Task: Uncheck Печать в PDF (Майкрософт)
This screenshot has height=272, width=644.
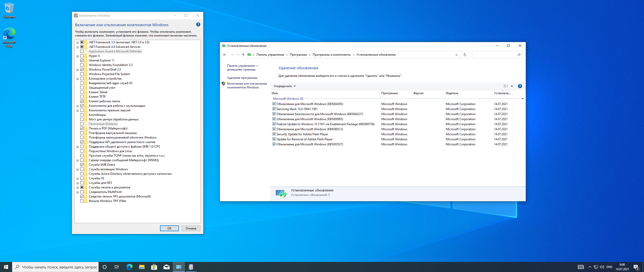Action: (82, 128)
